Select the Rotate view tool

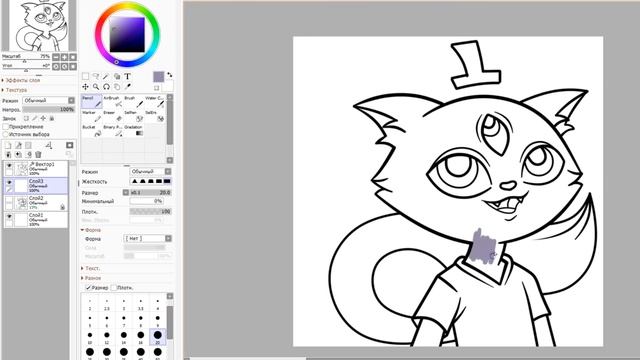click(x=107, y=87)
